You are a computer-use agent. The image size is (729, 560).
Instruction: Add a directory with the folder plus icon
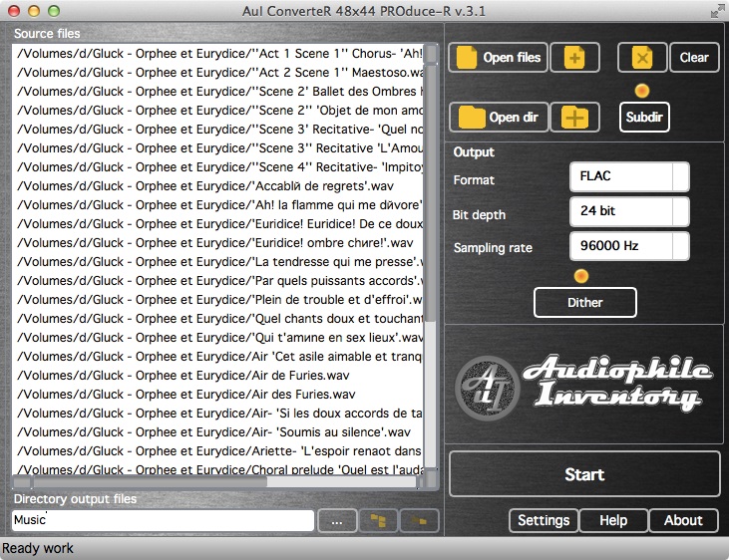[x=574, y=118]
